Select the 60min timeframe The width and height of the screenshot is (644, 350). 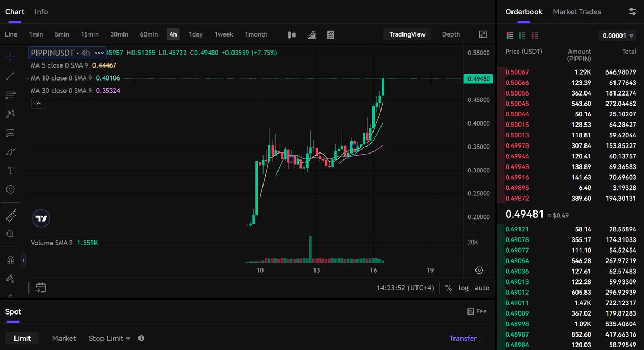pos(149,34)
